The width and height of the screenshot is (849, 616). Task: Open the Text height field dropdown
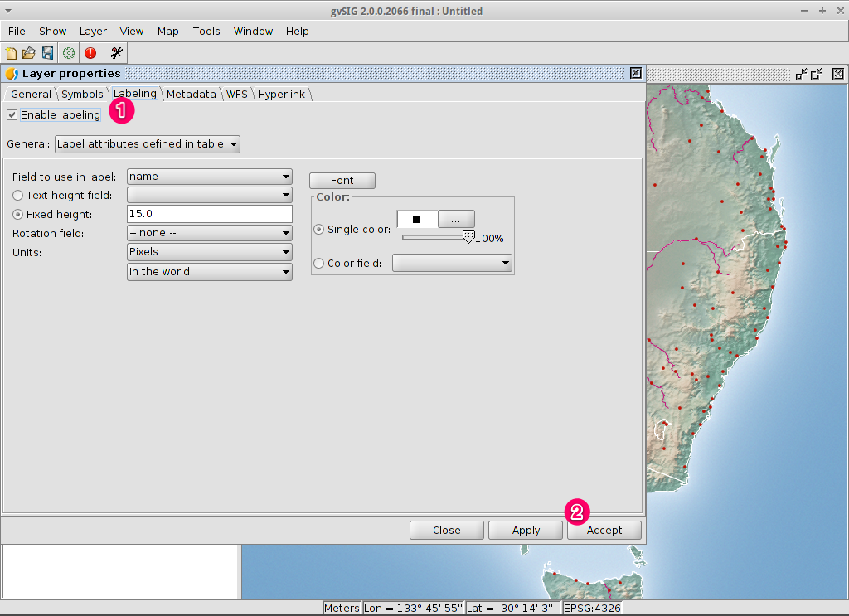click(x=210, y=195)
